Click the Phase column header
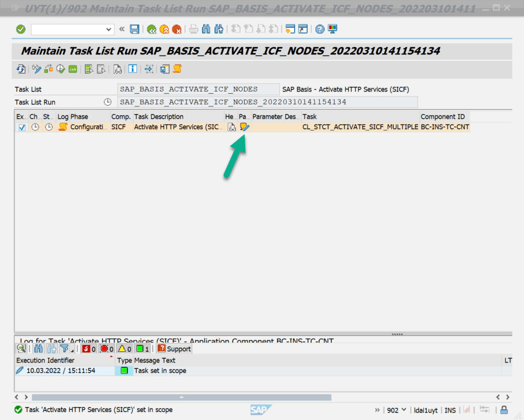 pos(90,117)
